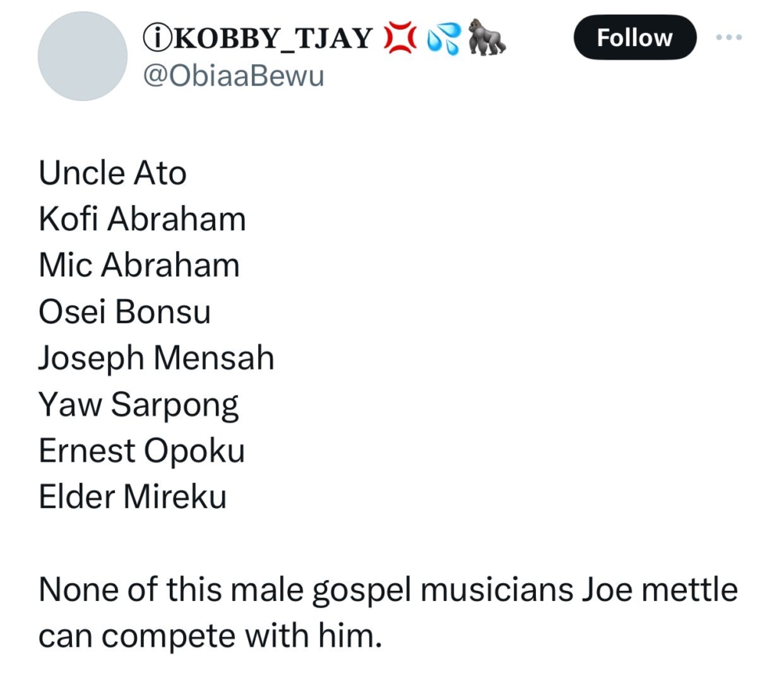Click the red anger symbol emoji
Image resolution: width=784 pixels, height=695 pixels.
(x=398, y=38)
